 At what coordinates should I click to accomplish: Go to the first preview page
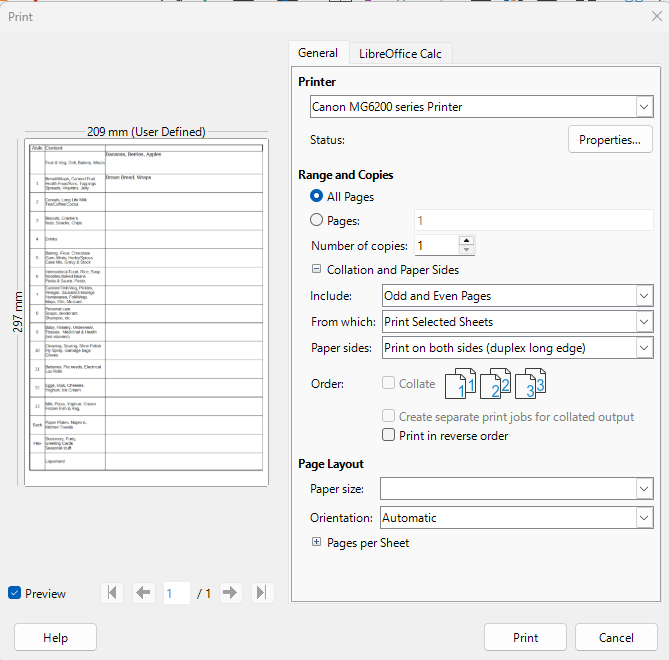tap(113, 593)
